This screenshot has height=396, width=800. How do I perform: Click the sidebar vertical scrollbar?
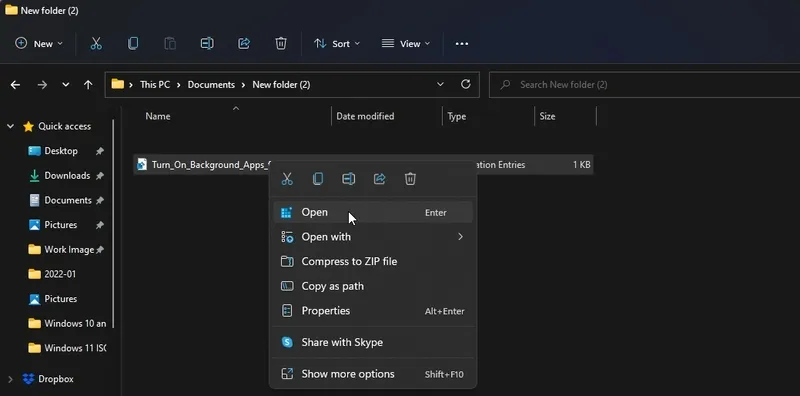113,225
